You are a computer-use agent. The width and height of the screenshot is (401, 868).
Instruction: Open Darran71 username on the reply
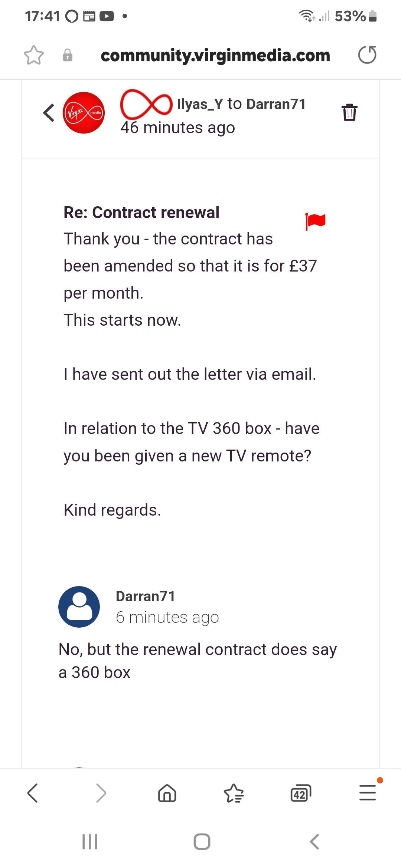click(x=145, y=596)
